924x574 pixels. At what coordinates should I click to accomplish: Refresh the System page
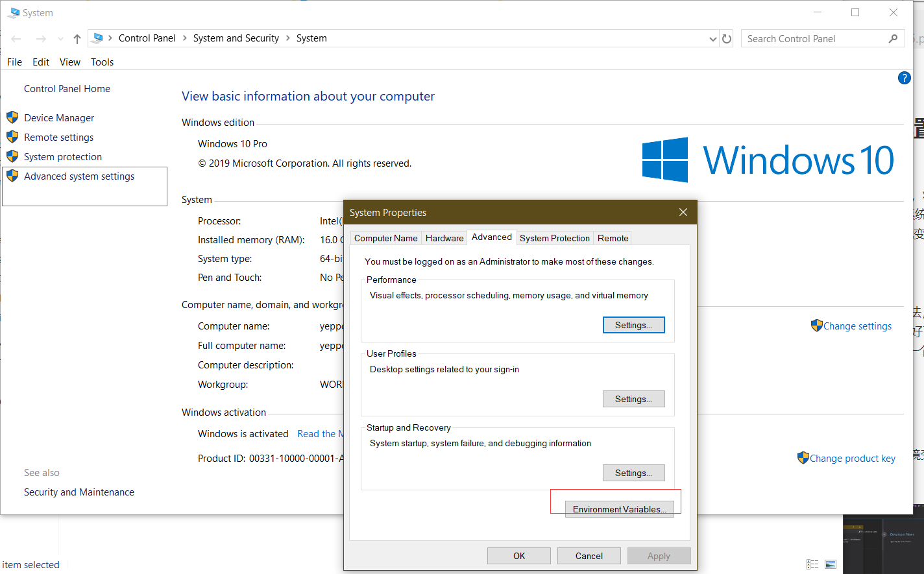(x=727, y=39)
